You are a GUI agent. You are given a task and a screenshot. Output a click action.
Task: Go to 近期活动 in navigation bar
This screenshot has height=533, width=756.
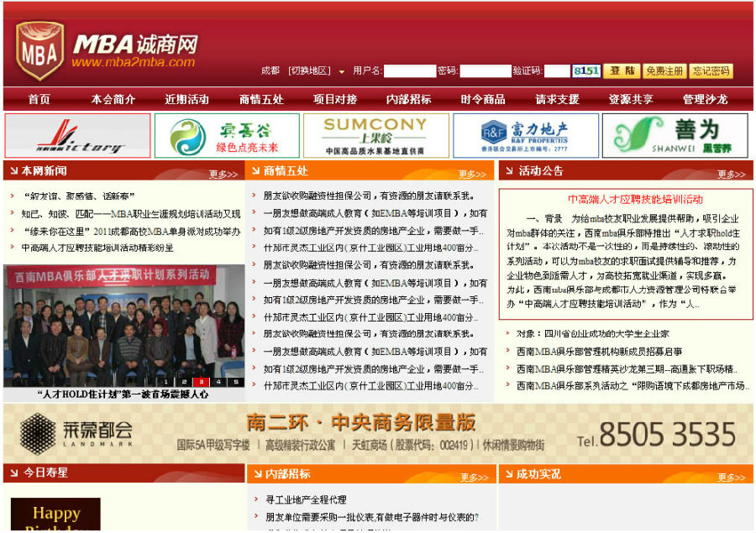point(186,99)
